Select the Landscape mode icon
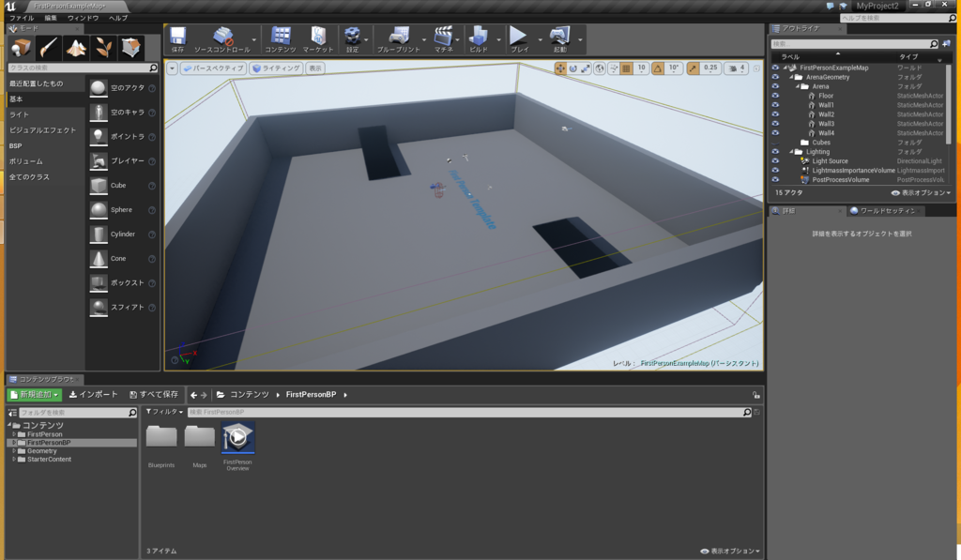Viewport: 961px width, 560px height. [x=76, y=47]
